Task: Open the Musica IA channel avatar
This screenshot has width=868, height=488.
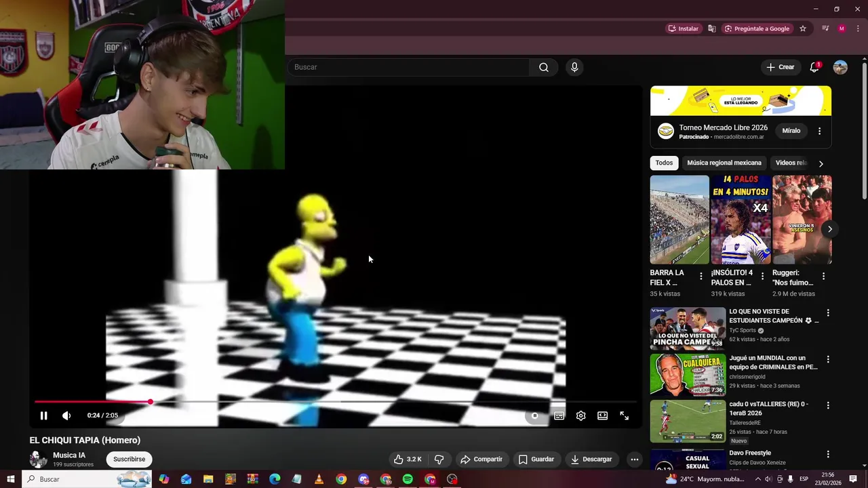Action: (39, 459)
